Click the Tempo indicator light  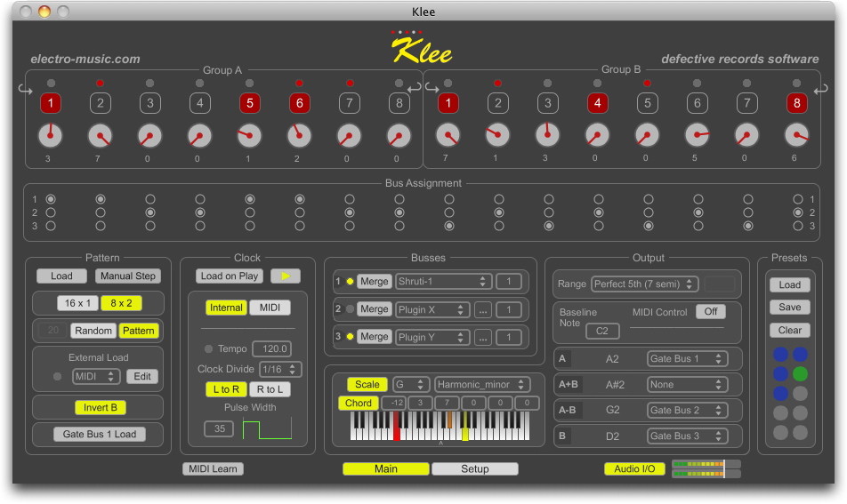coord(208,348)
